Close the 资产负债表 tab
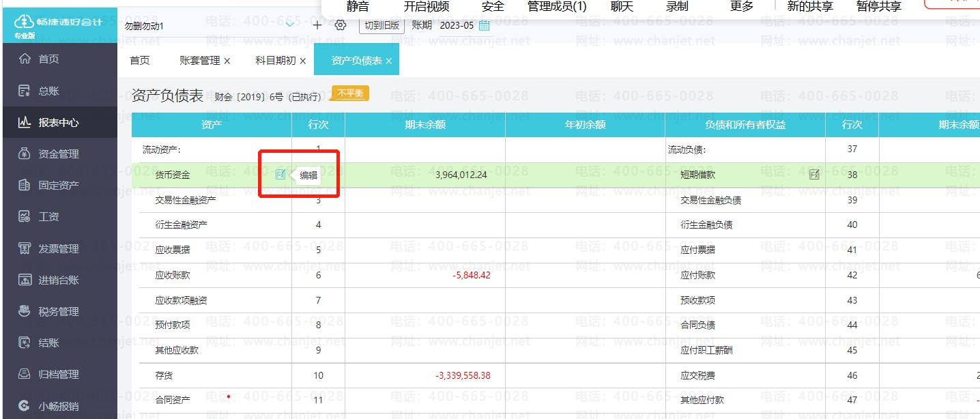Viewport: 980px width, 419px height. [389, 61]
